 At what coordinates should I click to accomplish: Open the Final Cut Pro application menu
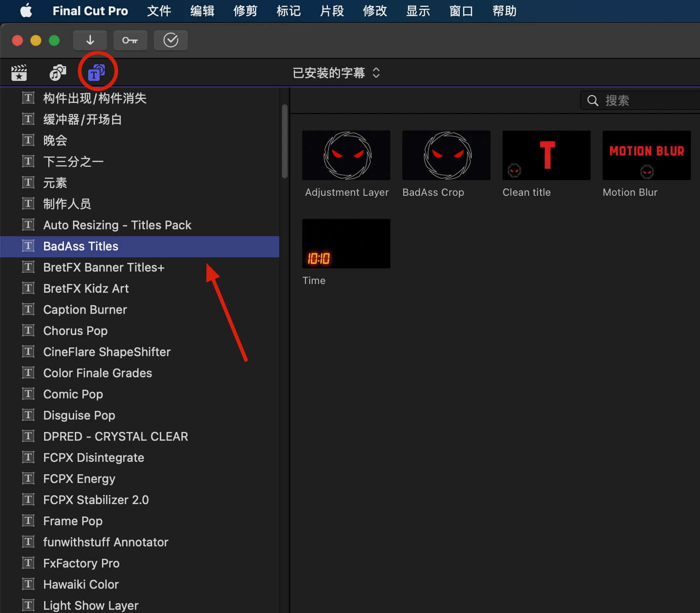click(90, 11)
